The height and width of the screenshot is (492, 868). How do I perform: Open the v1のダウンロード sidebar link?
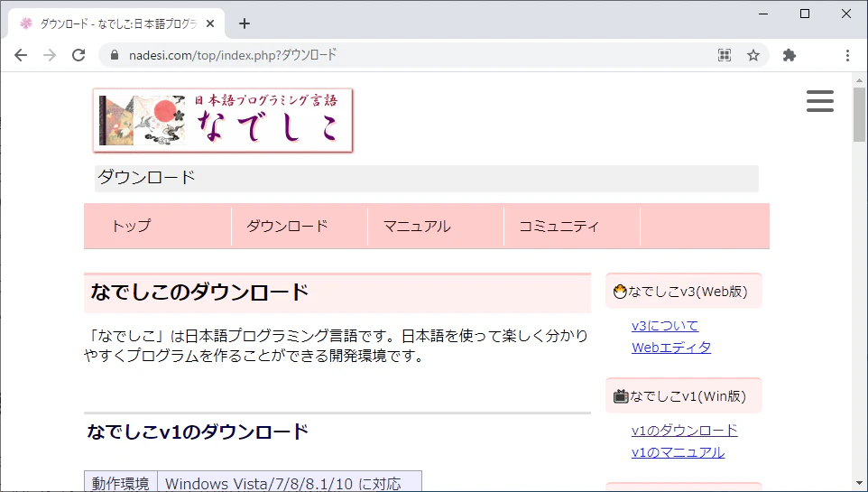[684, 431]
